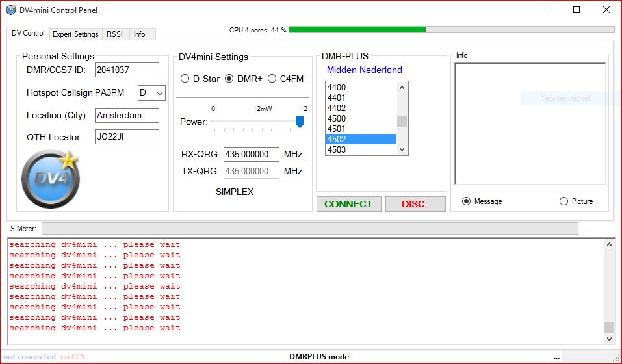Minimize the DV4mini Control Panel window

tap(547, 10)
